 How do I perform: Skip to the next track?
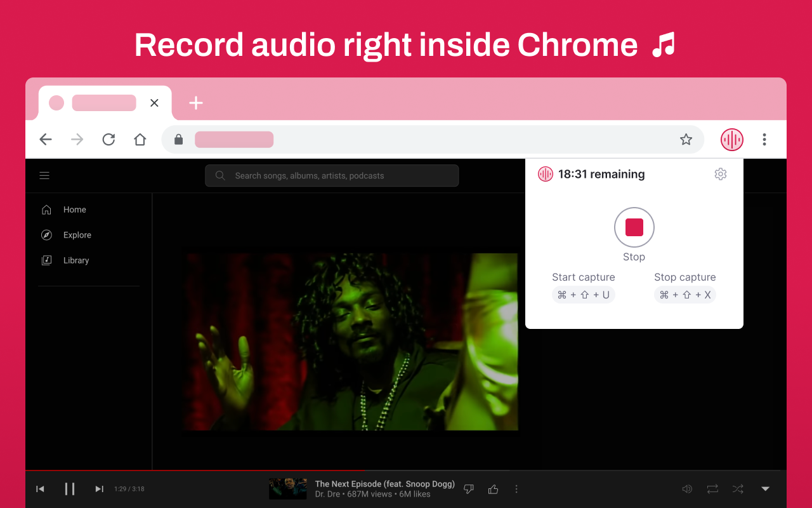(99, 489)
